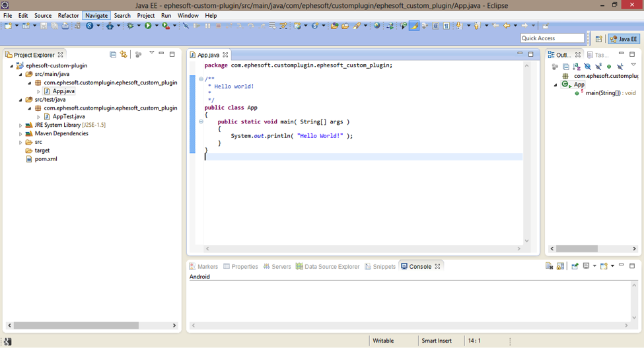
Task: Click Clear Console icon in Console toolbar
Action: click(x=549, y=266)
